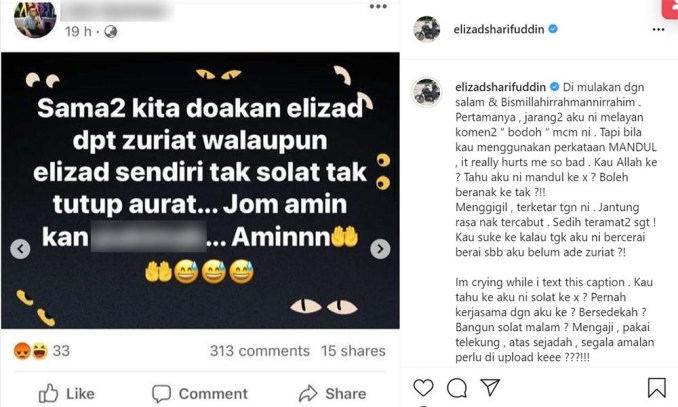
Task: Click the caption avatar thumbnail
Action: [x=427, y=92]
